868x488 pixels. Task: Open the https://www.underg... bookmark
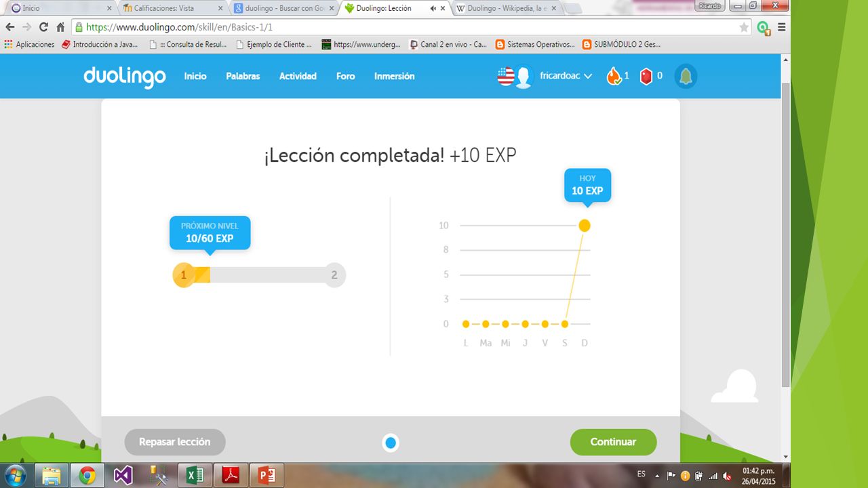click(x=361, y=45)
